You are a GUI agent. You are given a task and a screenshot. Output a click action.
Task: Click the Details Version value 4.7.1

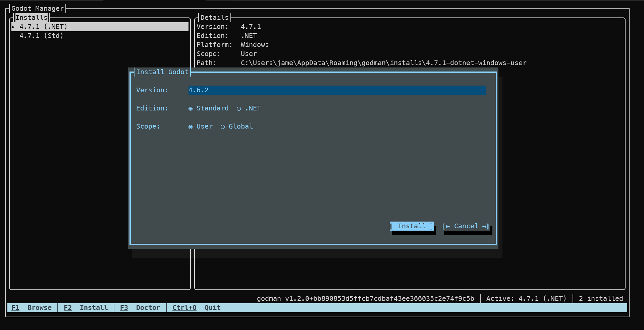(x=251, y=27)
